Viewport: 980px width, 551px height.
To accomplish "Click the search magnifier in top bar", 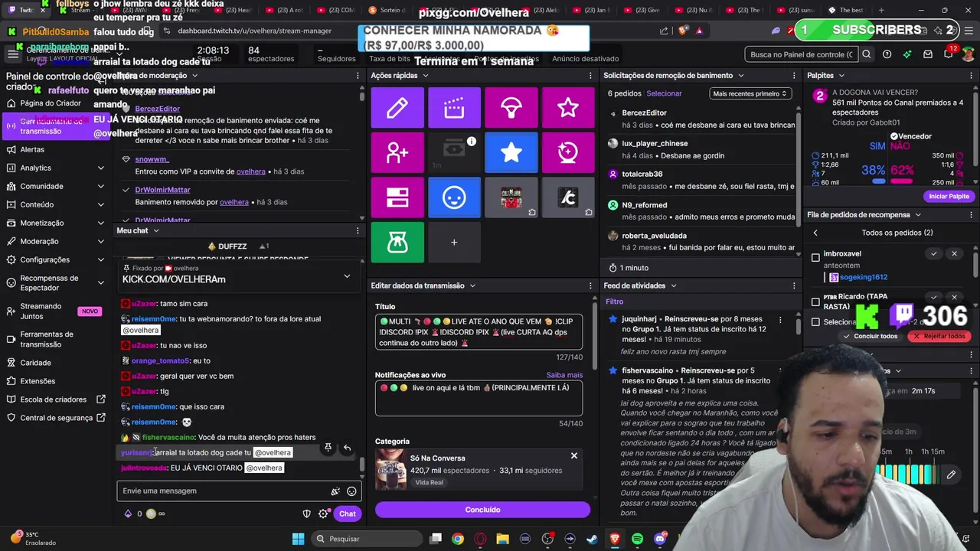I will coord(867,54).
